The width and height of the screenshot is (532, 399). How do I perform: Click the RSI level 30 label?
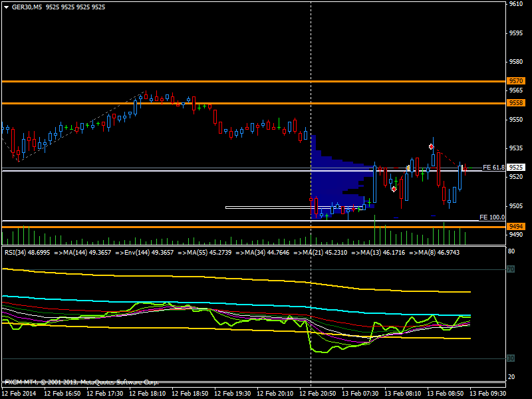[511, 358]
